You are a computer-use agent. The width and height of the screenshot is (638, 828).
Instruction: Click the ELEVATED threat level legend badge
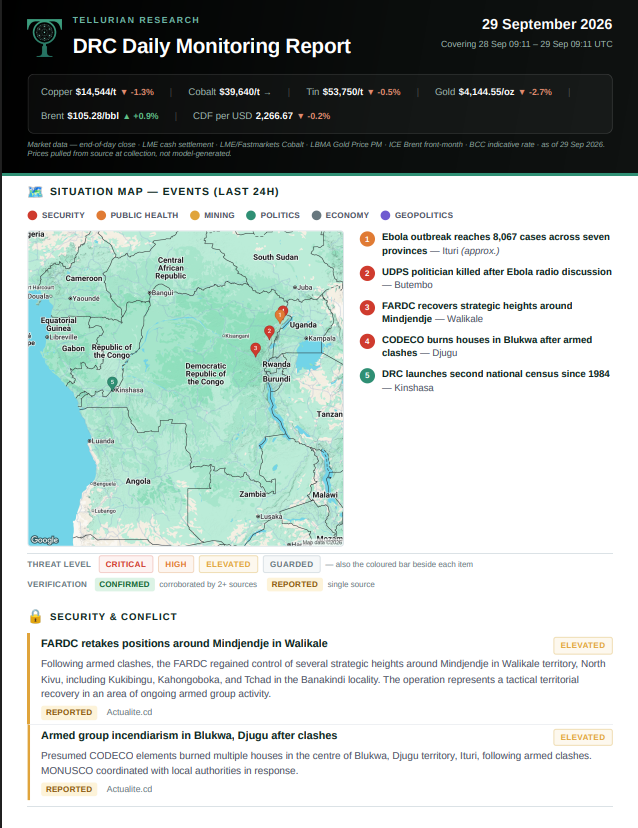click(x=228, y=564)
